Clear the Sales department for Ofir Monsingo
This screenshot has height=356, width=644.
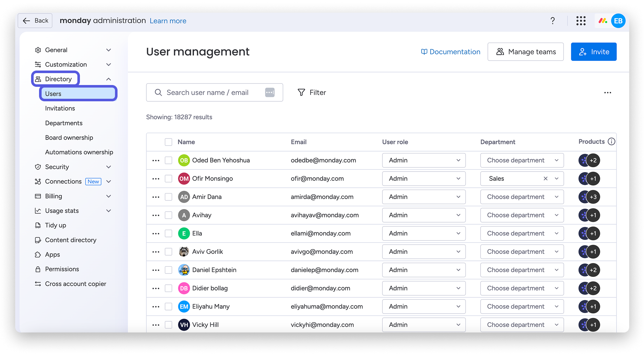click(545, 179)
